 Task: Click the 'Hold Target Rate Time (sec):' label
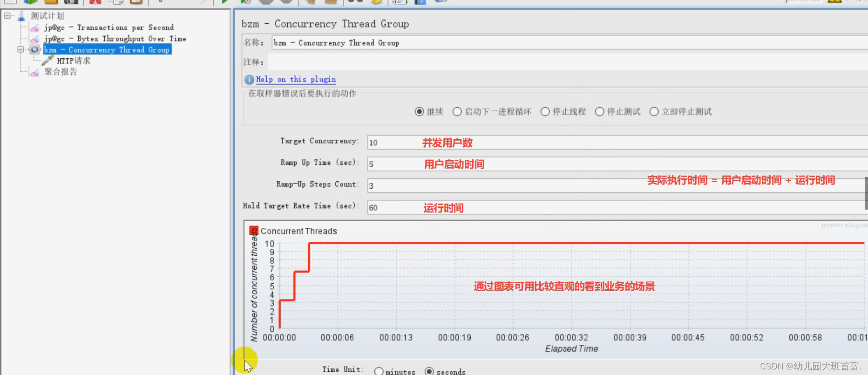pyautogui.click(x=301, y=206)
